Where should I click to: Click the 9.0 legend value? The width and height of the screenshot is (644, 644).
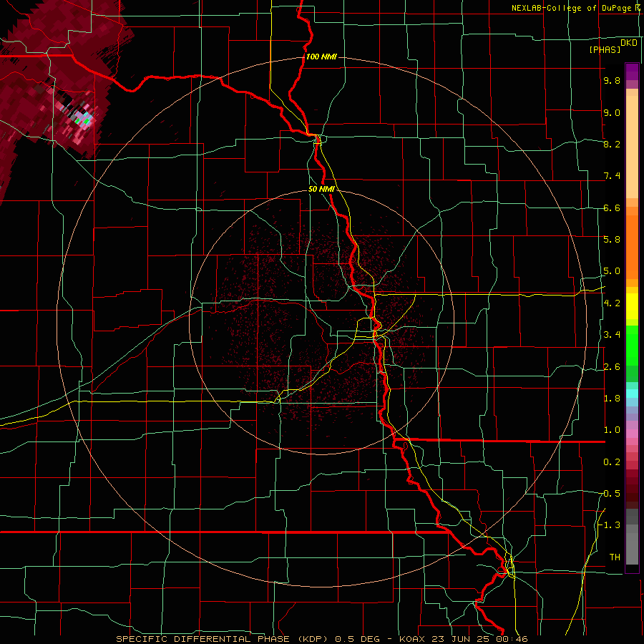[x=612, y=113]
